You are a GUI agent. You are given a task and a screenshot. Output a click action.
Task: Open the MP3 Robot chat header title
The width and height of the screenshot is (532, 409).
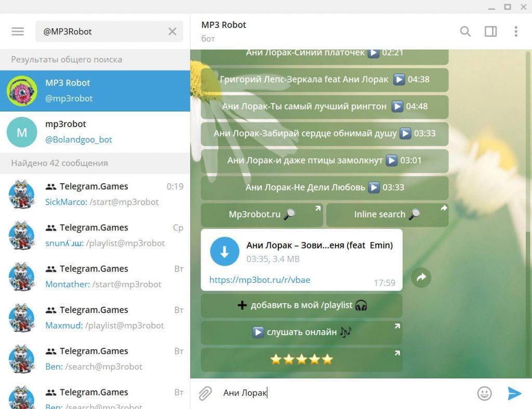223,25
